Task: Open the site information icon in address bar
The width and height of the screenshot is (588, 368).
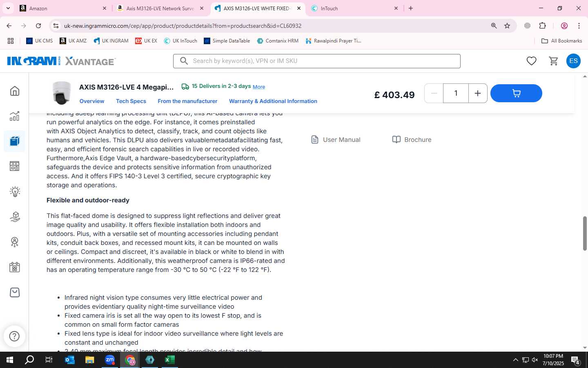Action: click(x=56, y=26)
